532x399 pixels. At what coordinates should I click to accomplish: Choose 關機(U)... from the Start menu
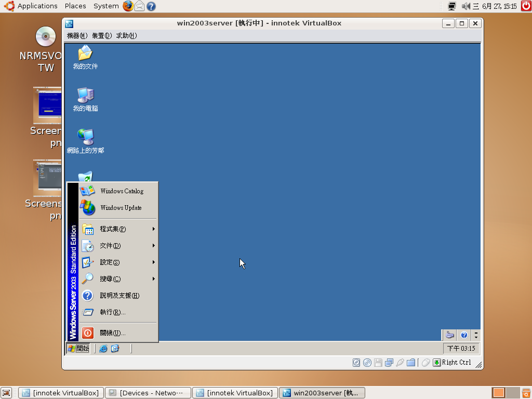(118, 333)
